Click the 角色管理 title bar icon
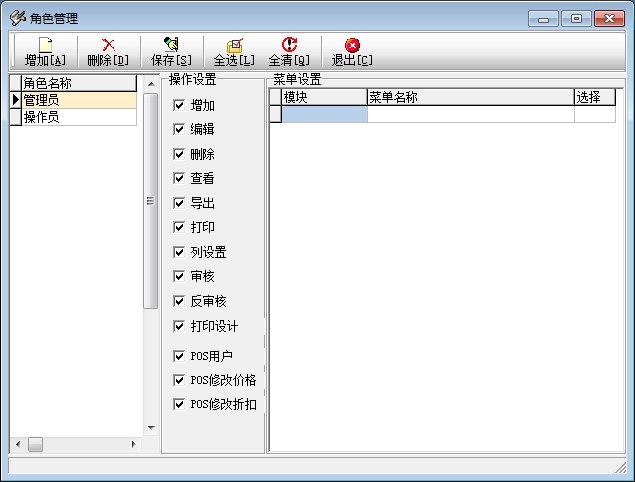The width and height of the screenshot is (635, 482). (17, 18)
